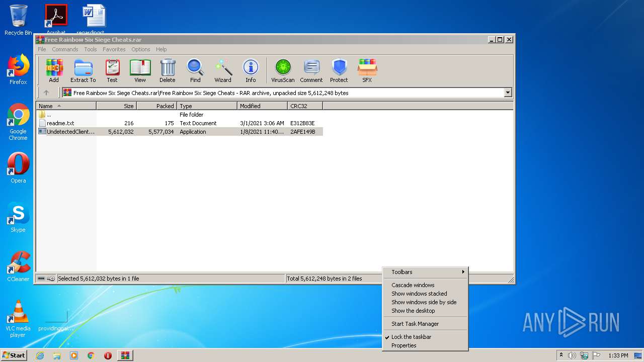
Task: Open the Options menu
Action: (x=141, y=49)
